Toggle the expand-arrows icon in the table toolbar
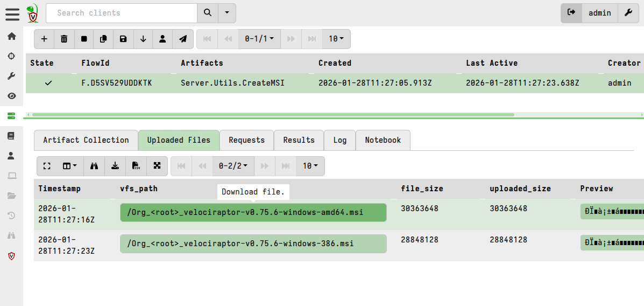Image resolution: width=644 pixels, height=306 pixels. click(157, 166)
